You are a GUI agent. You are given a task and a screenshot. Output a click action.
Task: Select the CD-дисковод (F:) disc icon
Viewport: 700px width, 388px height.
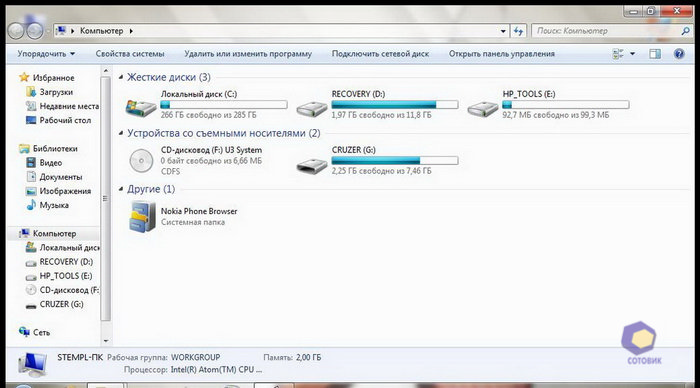141,161
